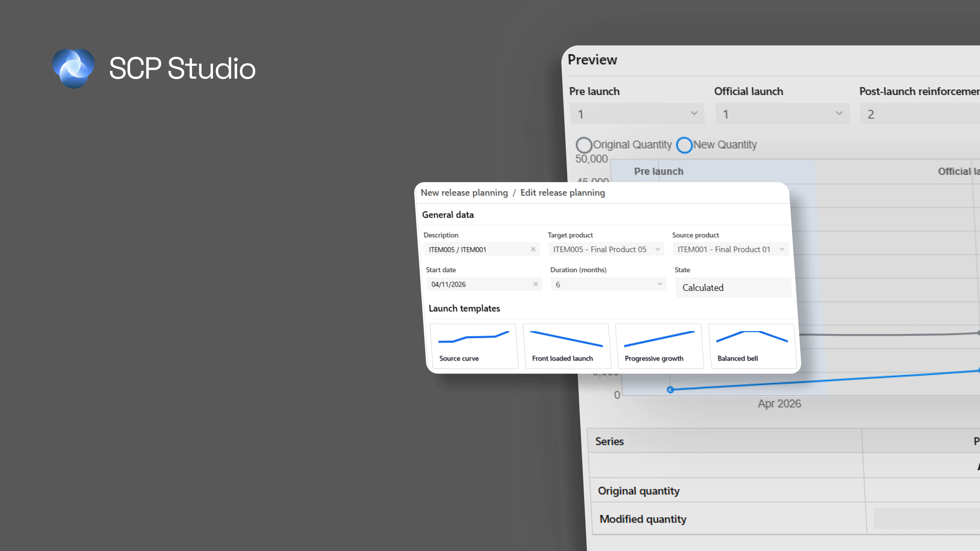The width and height of the screenshot is (980, 551).
Task: Click the Description input field
Action: [482, 249]
